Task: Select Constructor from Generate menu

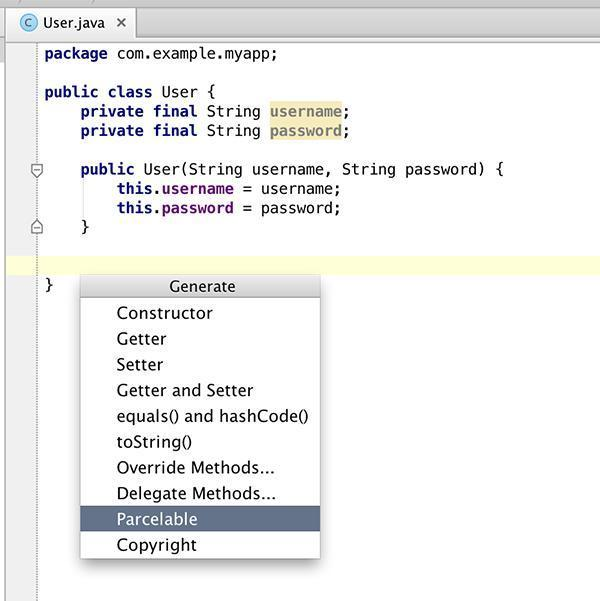Action: coord(164,313)
